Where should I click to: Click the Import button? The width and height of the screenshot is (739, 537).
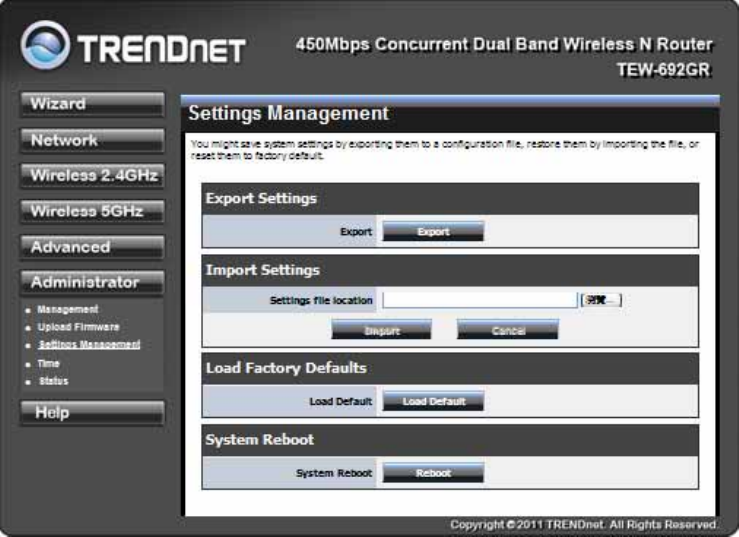tap(381, 330)
